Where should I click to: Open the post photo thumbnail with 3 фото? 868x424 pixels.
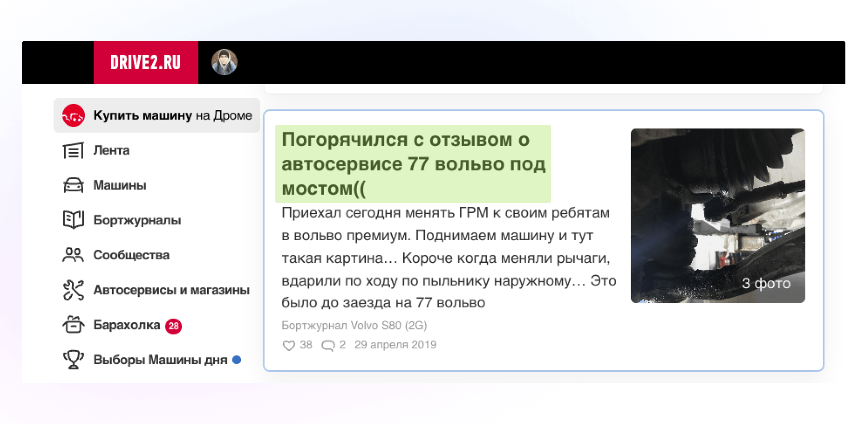718,215
